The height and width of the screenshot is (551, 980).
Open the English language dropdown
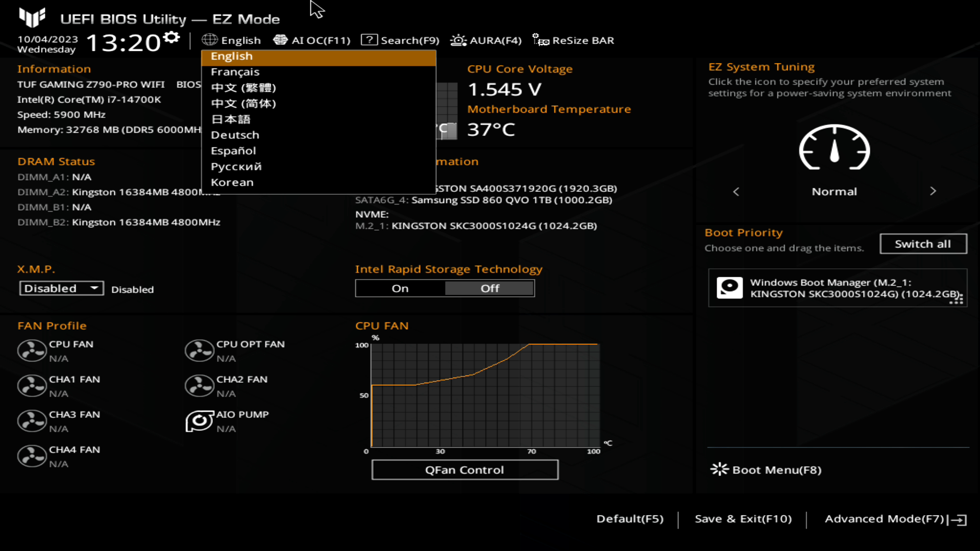point(231,40)
